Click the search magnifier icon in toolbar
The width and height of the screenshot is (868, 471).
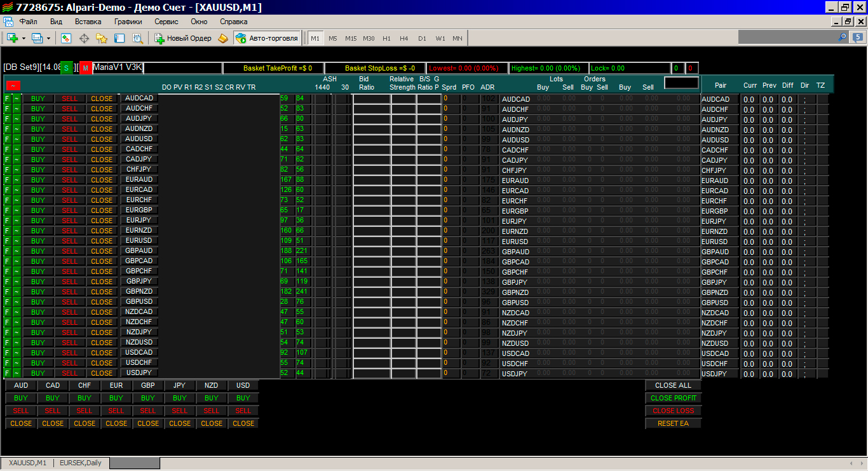(843, 38)
